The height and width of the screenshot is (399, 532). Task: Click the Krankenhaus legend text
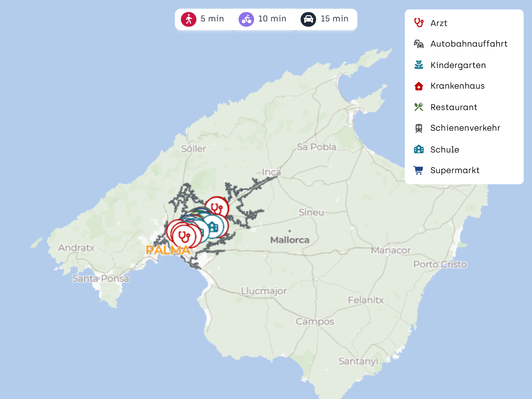click(x=457, y=86)
